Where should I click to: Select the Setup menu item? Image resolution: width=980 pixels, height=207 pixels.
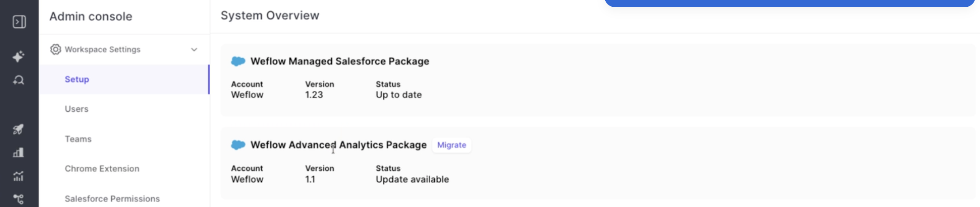[x=124, y=79]
